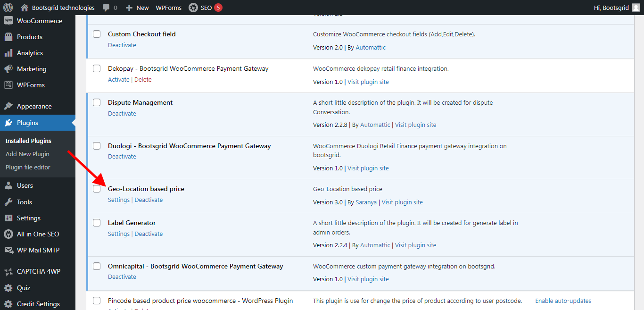Open the comments bubble icon
The width and height of the screenshot is (644, 310).
pos(106,8)
